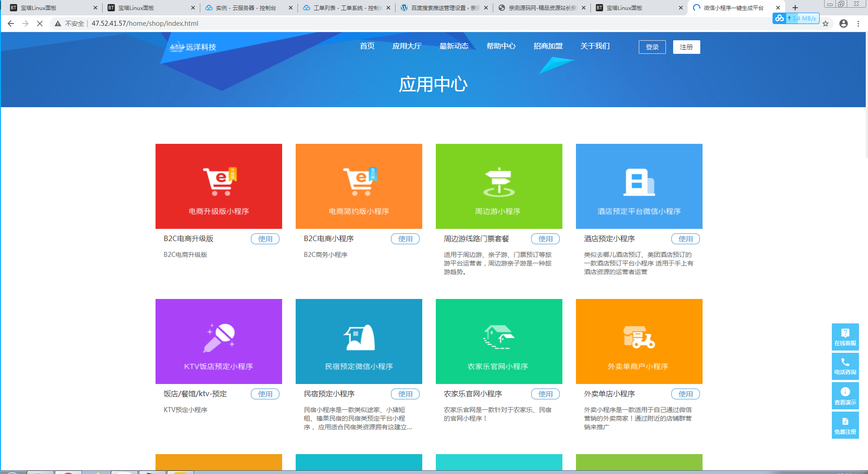Click the 电话咨询 phone consult icon

coord(845,366)
